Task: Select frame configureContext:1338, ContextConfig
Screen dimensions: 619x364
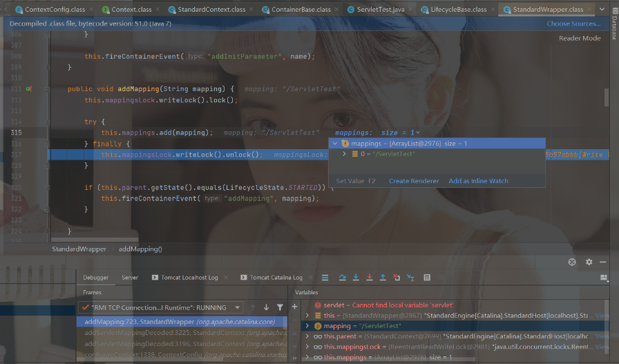Action: (x=181, y=355)
